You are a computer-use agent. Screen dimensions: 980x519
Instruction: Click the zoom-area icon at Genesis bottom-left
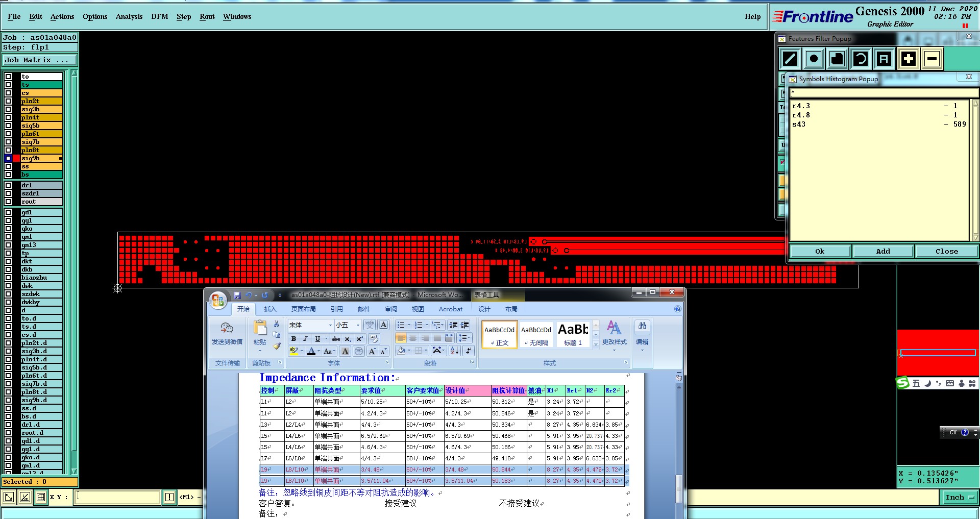(x=9, y=497)
